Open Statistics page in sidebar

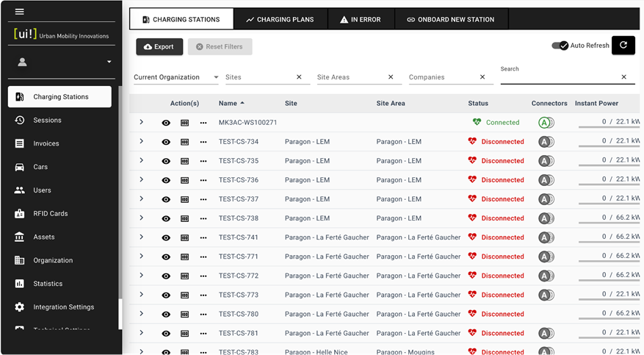point(48,284)
